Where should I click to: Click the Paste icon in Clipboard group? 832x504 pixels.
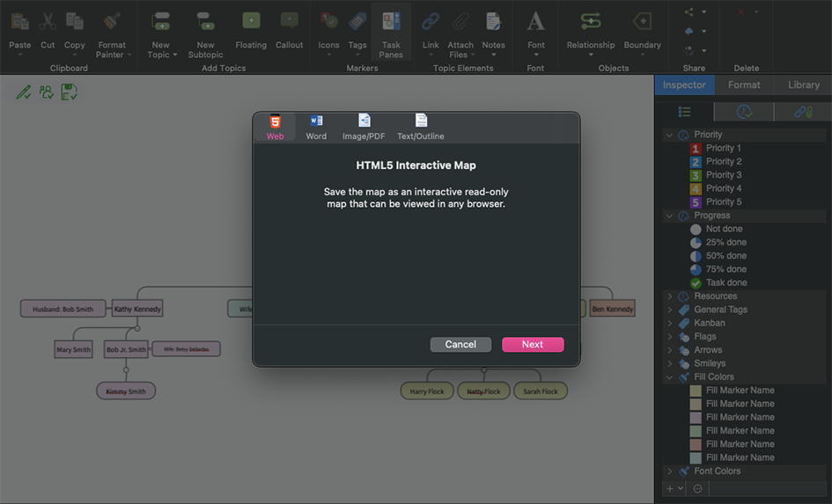(19, 22)
